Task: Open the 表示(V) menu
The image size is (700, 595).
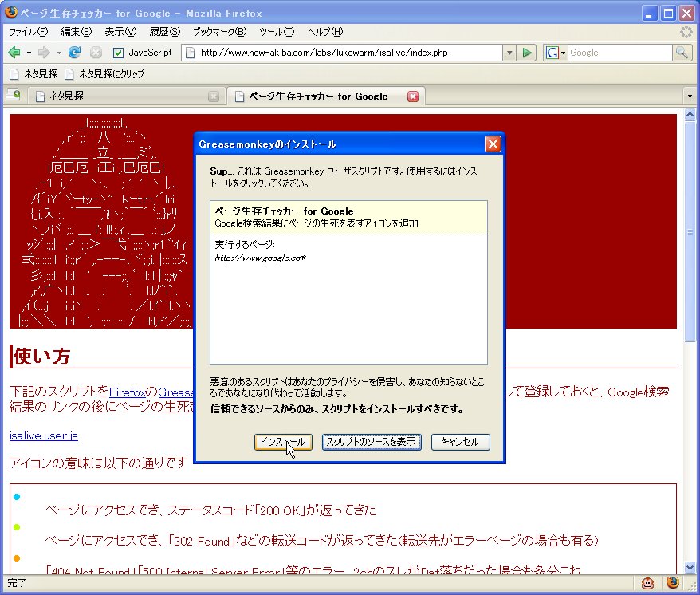Action: [x=120, y=32]
